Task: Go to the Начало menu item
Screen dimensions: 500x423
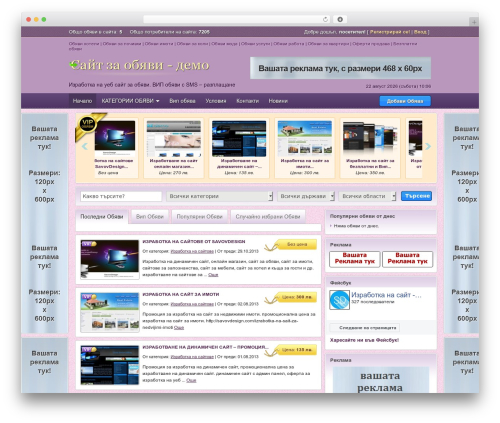Action: coord(82,101)
